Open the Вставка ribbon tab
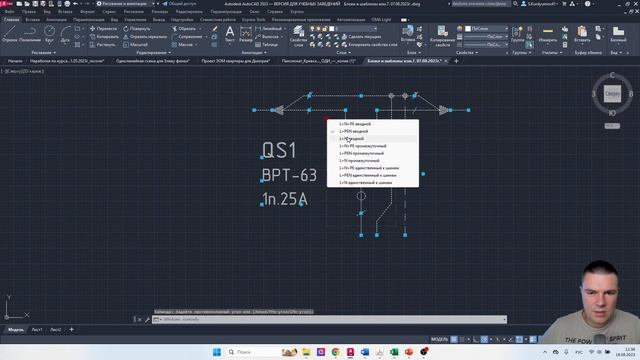Image resolution: width=640 pixels, height=360 pixels. click(32, 19)
